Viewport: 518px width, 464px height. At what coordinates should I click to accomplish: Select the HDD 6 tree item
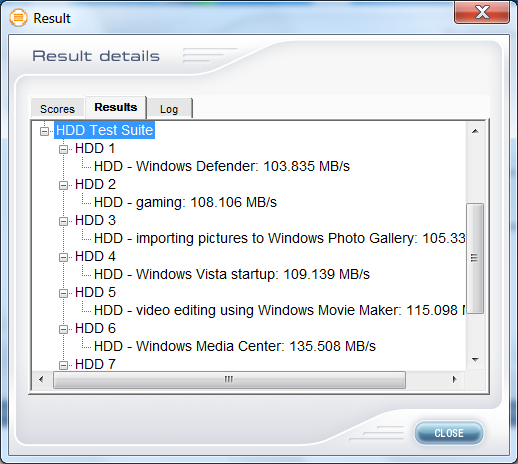click(95, 328)
